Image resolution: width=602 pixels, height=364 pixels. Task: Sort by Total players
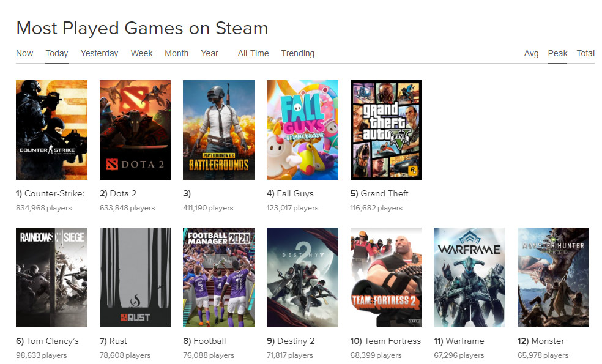pyautogui.click(x=585, y=53)
